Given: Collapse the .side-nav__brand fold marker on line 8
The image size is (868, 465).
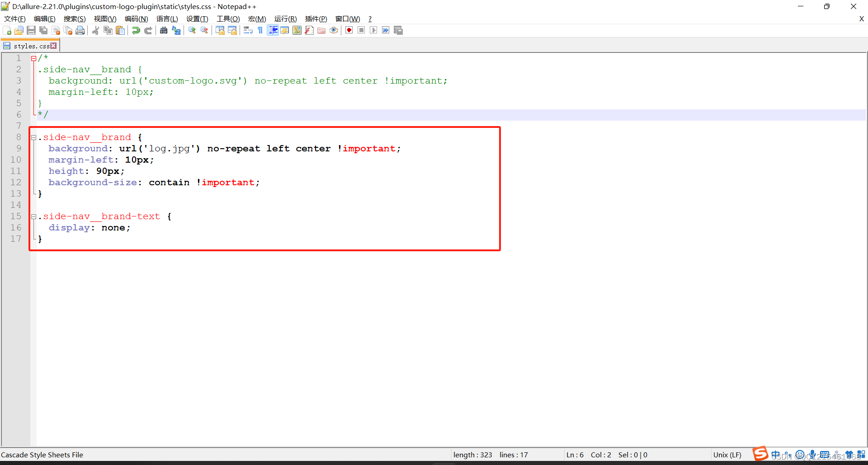Looking at the screenshot, I should click(33, 137).
